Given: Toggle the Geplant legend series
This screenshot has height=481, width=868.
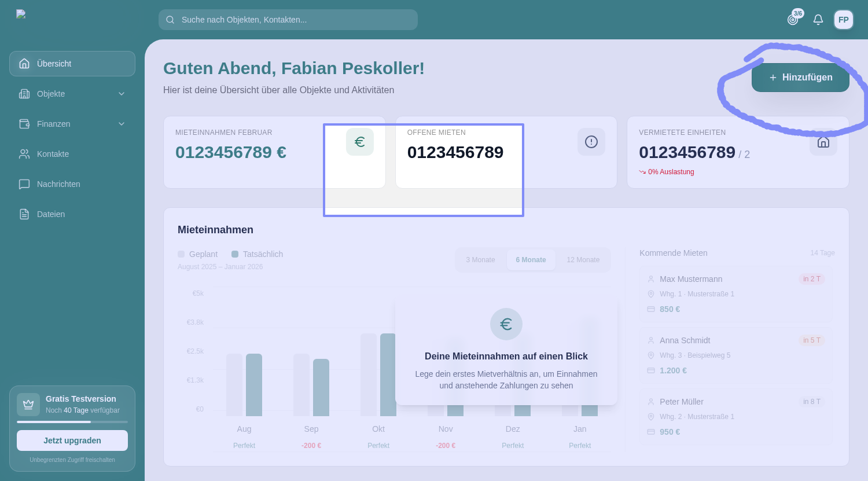Looking at the screenshot, I should click(198, 254).
